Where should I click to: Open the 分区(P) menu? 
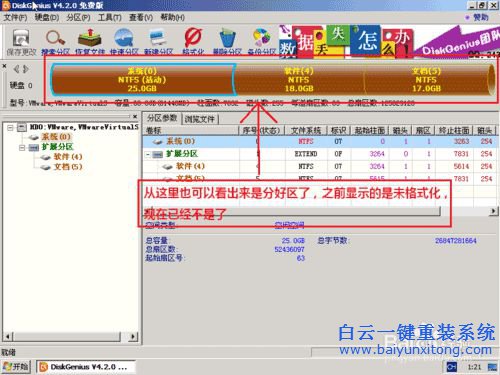point(78,17)
